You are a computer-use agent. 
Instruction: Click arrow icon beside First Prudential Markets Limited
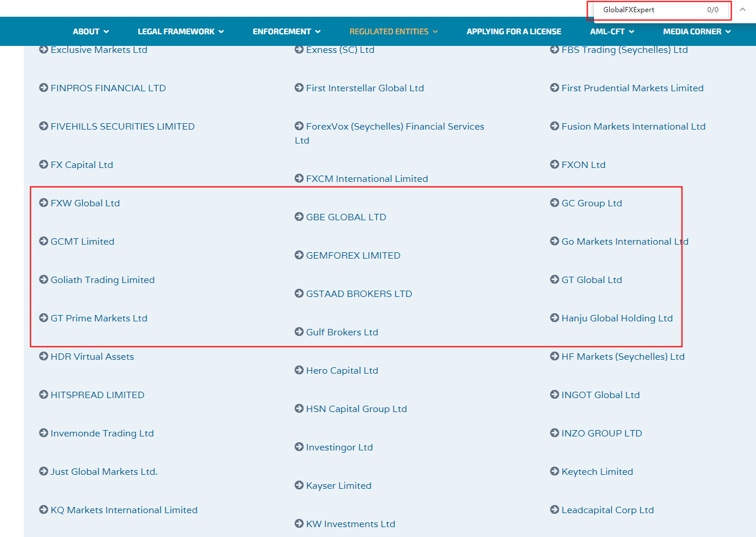(555, 88)
